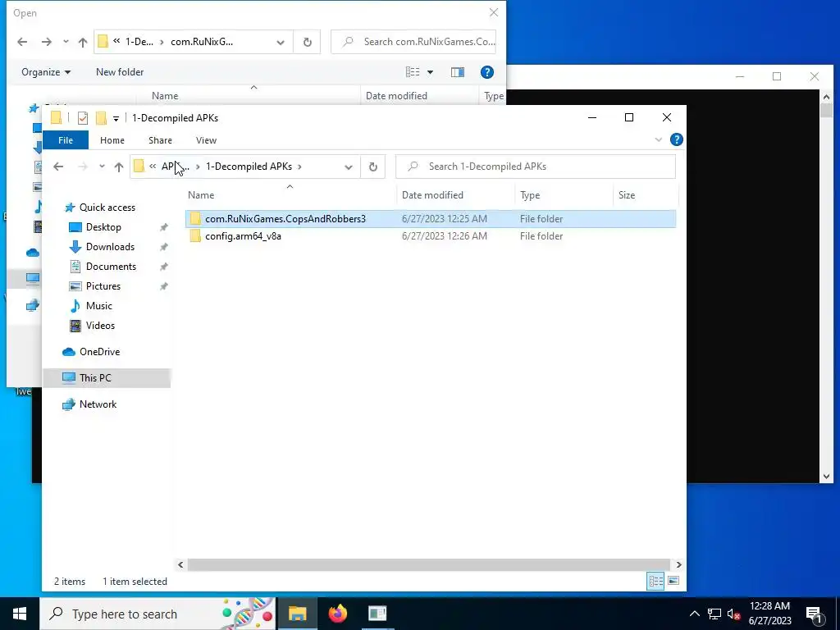Switch to large icons view layout
The width and height of the screenshot is (840, 630).
[673, 582]
